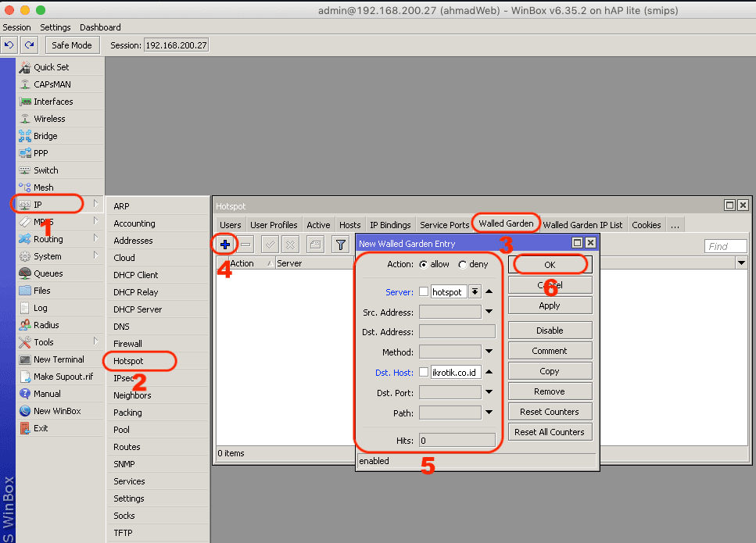Click OK in Walled Garden dialog
The image size is (756, 543).
550,265
